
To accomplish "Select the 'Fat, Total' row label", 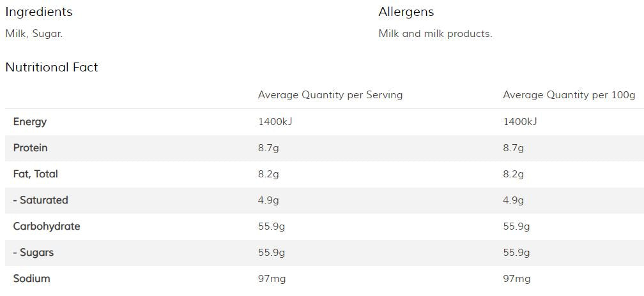I will pos(36,174).
